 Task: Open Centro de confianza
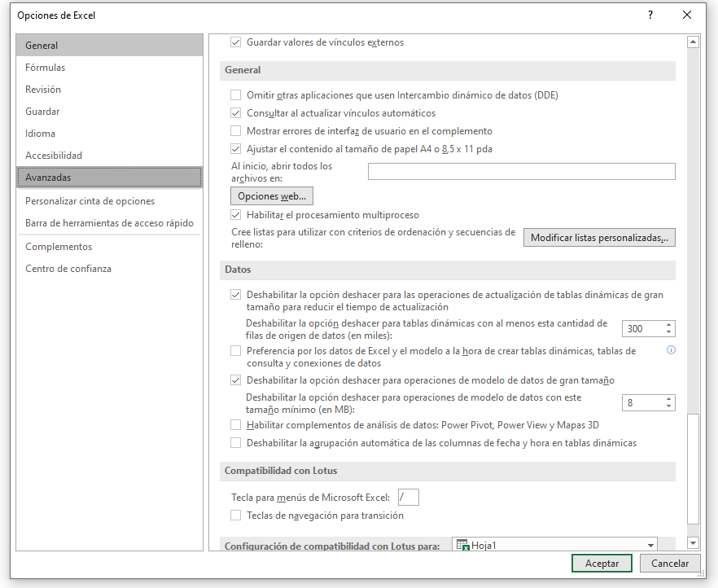[x=109, y=269]
